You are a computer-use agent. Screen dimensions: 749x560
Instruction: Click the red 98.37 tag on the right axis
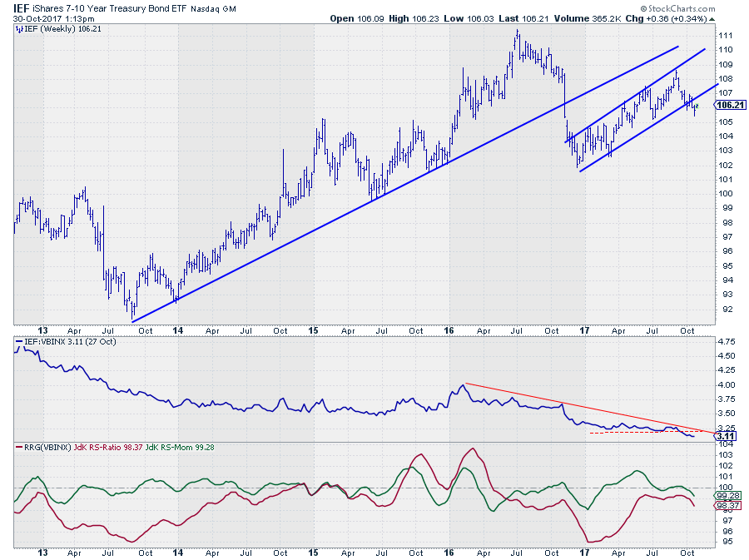click(x=728, y=506)
